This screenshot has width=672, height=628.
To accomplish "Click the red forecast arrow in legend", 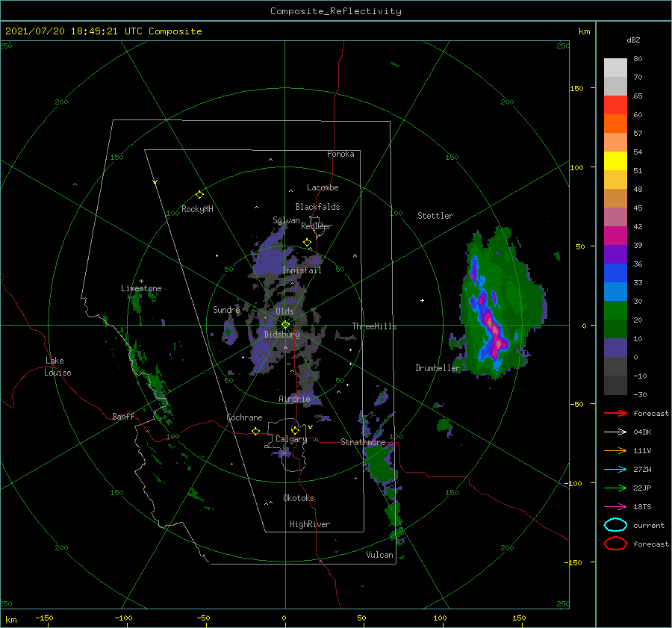I will [x=615, y=413].
